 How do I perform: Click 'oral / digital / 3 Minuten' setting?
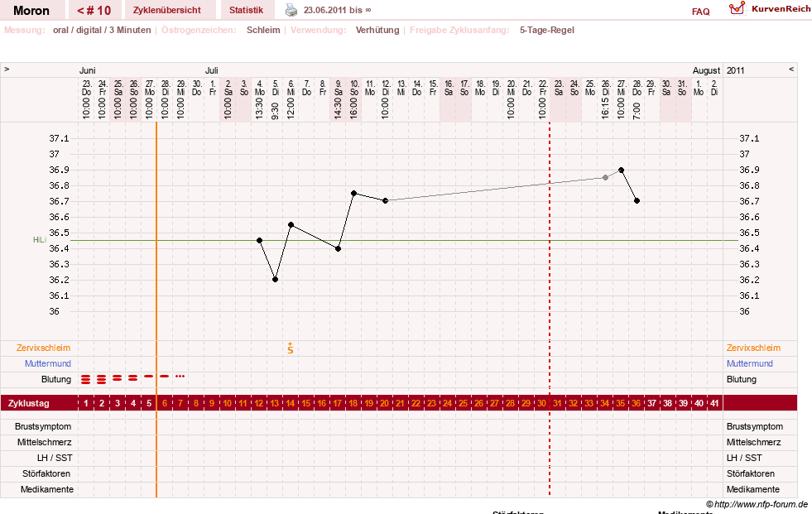point(102,30)
